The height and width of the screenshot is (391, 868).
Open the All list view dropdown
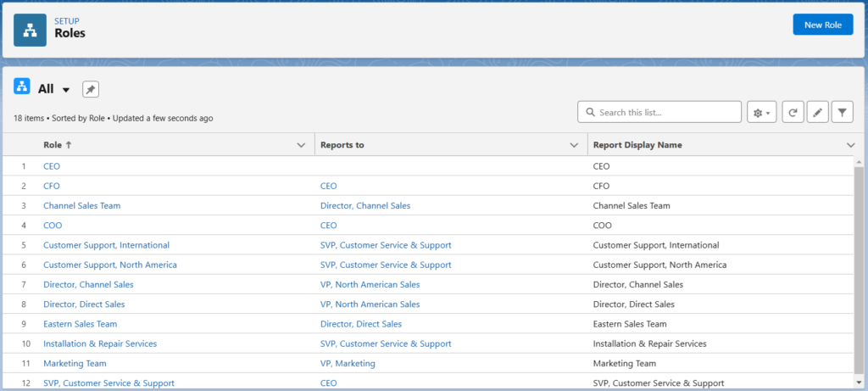(66, 90)
